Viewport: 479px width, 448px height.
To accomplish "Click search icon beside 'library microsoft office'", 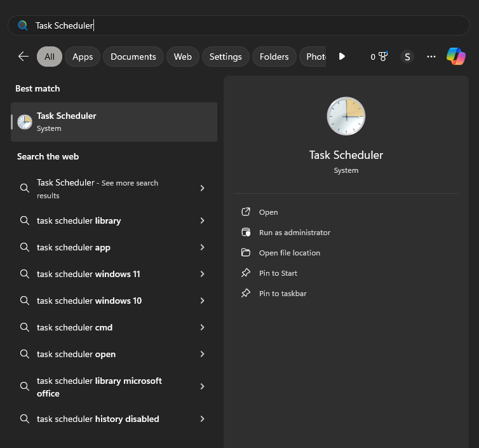I will 25,386.
